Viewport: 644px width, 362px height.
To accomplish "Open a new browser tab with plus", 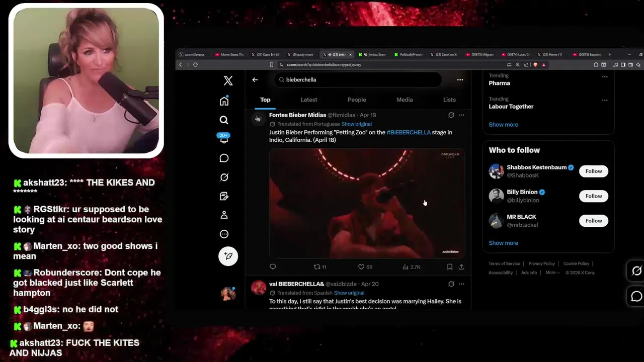I will [610, 54].
